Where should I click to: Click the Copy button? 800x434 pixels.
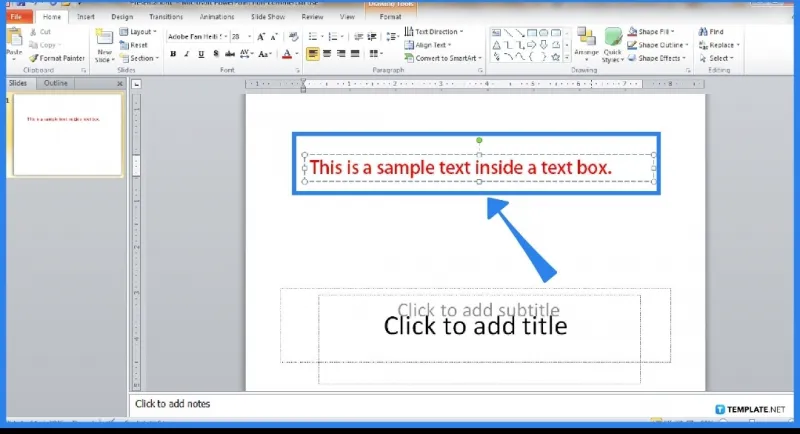(x=45, y=45)
